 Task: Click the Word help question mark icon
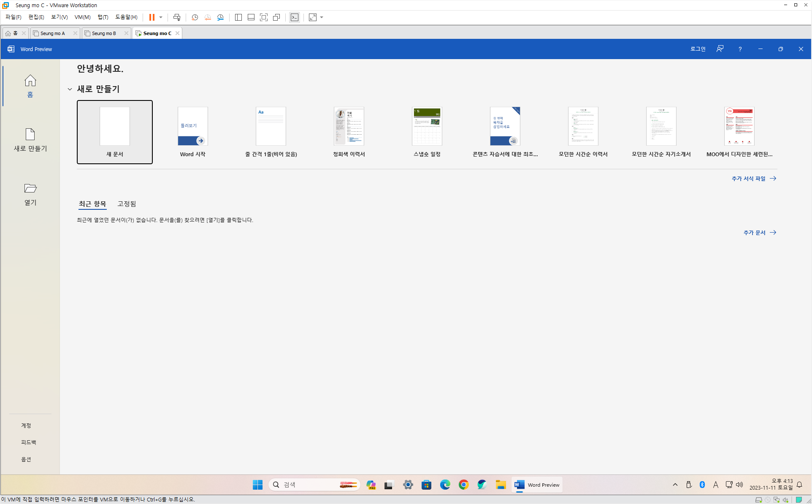pyautogui.click(x=740, y=49)
